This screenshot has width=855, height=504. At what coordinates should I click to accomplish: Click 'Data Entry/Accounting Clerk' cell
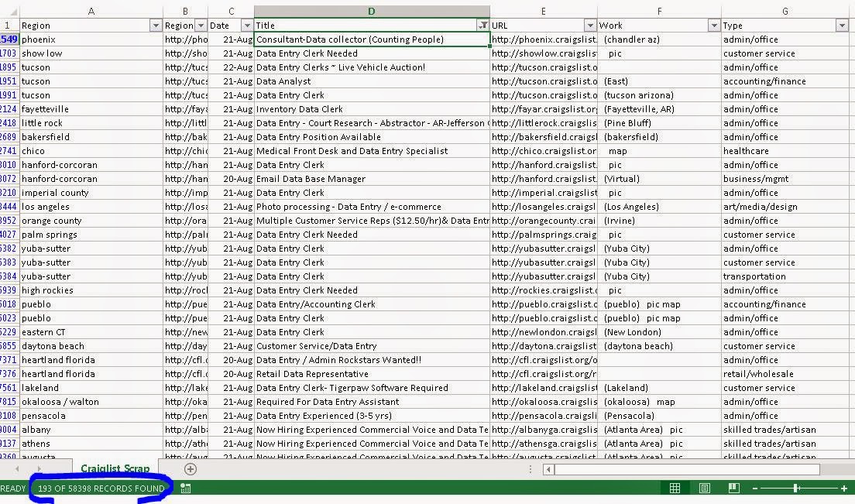[x=372, y=304]
